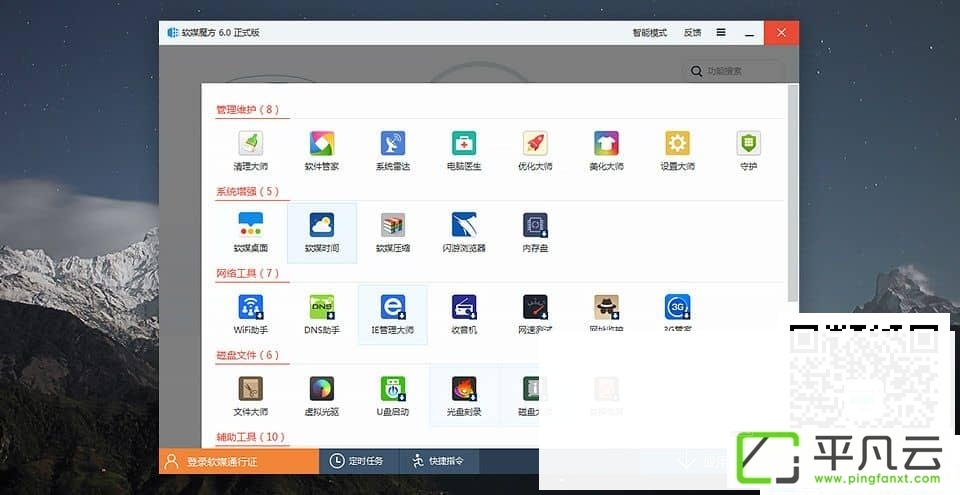
Task: Launch 收音机 radio tool
Action: click(463, 314)
